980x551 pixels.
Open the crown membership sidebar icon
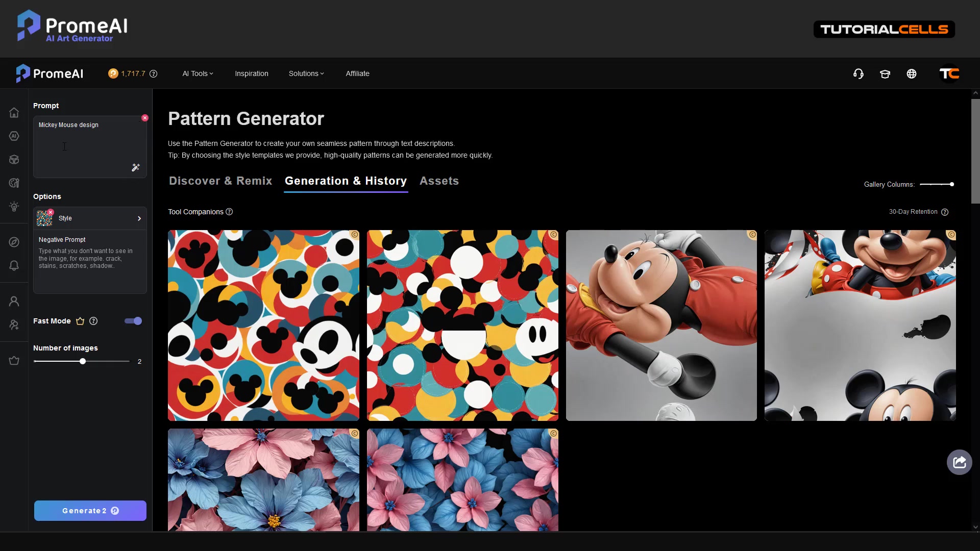click(x=14, y=361)
